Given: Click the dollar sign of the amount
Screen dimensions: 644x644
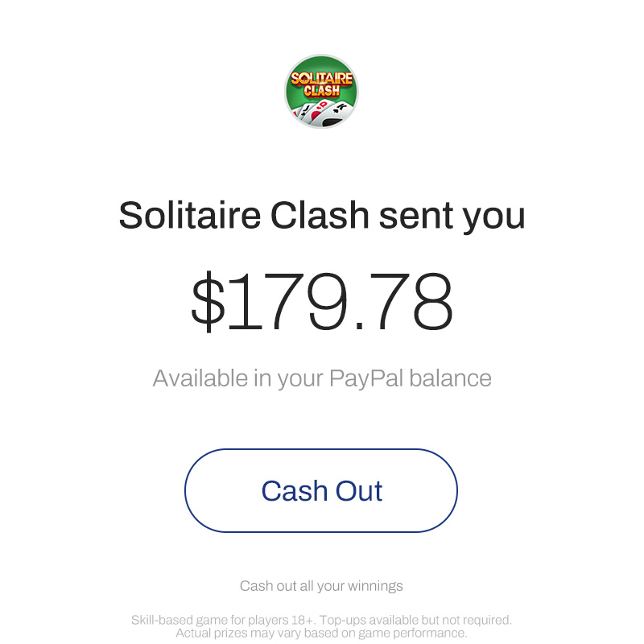Looking at the screenshot, I should pyautogui.click(x=208, y=303).
